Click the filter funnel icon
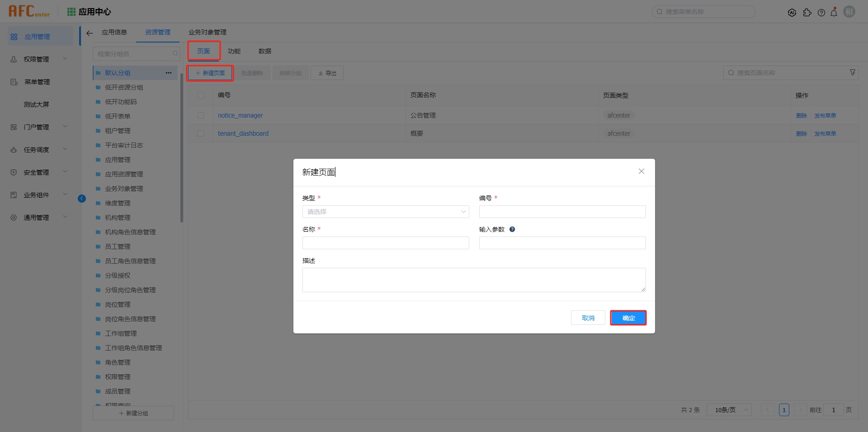The width and height of the screenshot is (868, 432). [853, 72]
